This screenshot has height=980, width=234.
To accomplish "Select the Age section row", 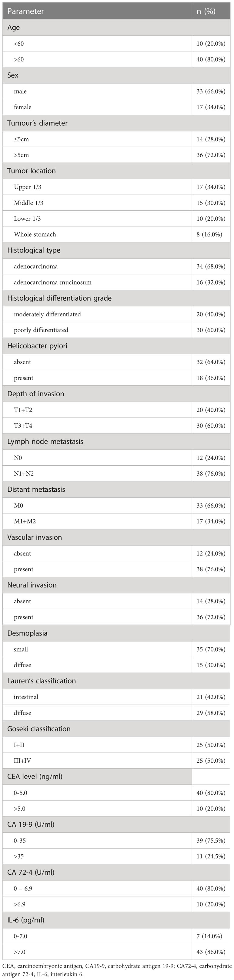I will pos(117,27).
